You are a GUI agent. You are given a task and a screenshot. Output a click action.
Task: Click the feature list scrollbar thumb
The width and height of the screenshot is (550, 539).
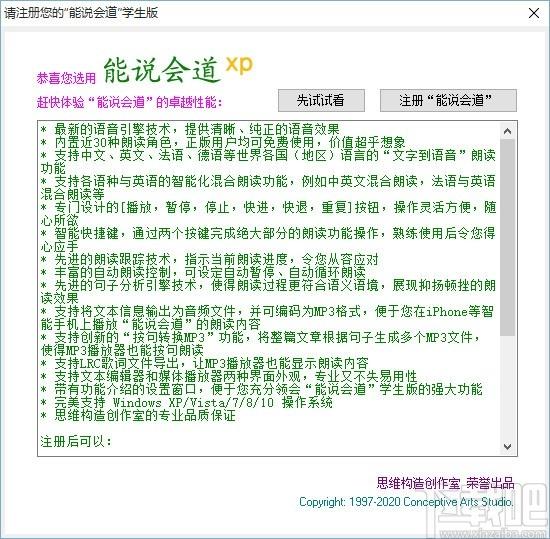[x=507, y=237]
